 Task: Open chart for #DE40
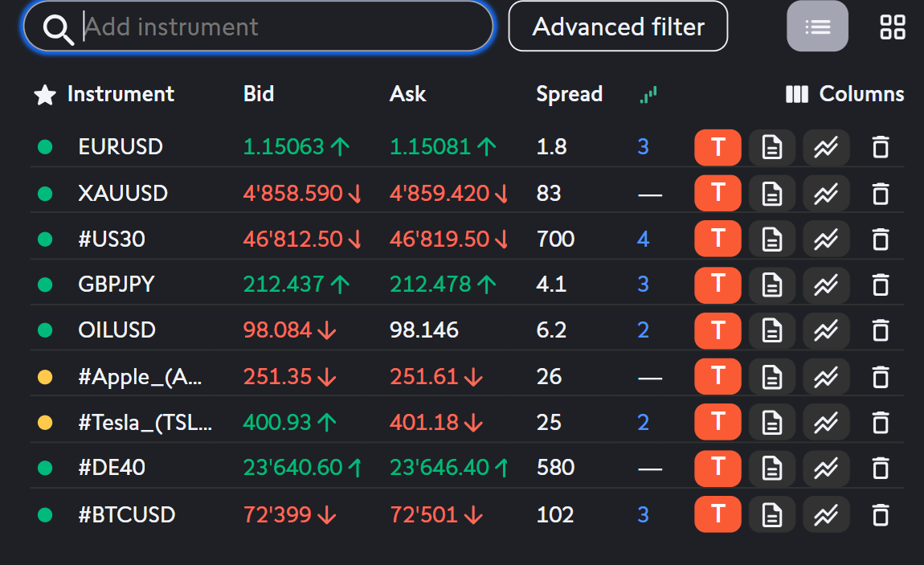(x=826, y=469)
